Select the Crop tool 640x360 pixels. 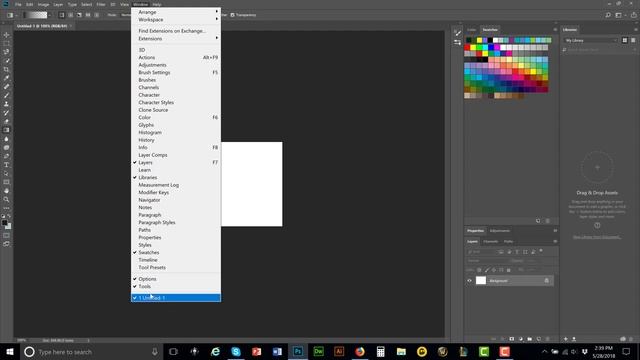coord(6,69)
